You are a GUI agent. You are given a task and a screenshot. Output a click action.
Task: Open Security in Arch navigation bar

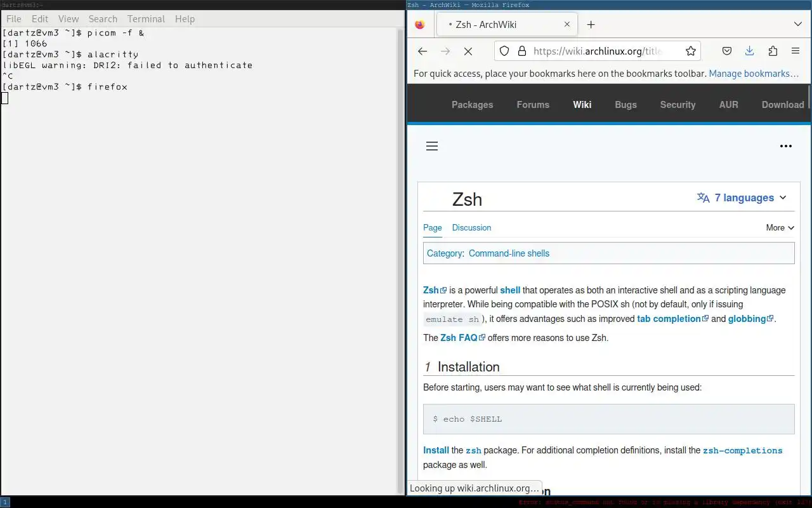coord(678,105)
